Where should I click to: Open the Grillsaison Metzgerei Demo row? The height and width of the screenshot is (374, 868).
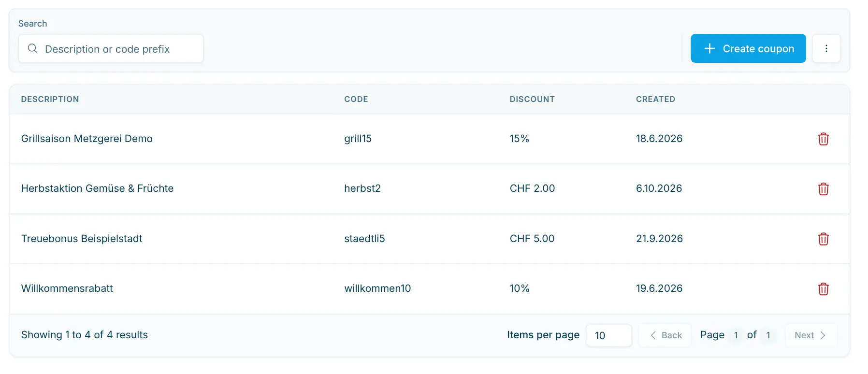coord(429,139)
